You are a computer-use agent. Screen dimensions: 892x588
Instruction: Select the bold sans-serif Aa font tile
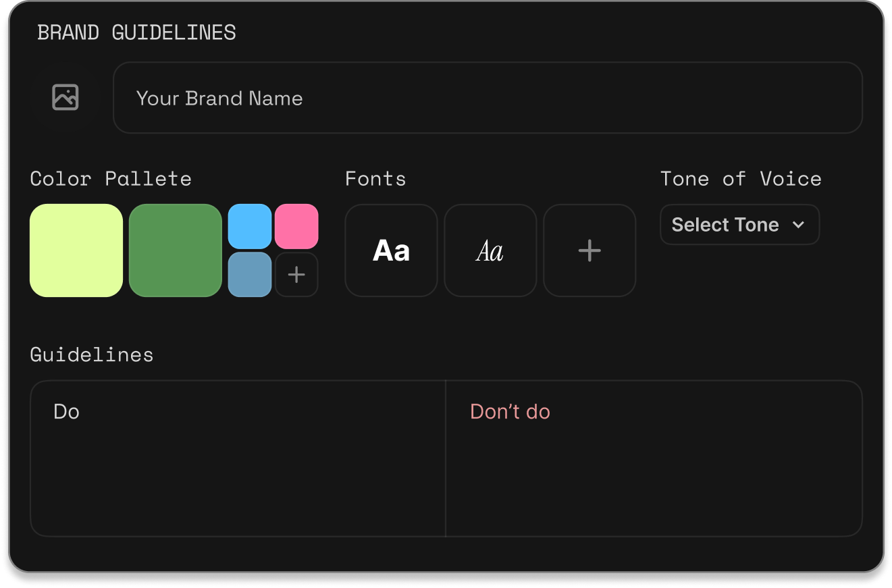(x=392, y=250)
